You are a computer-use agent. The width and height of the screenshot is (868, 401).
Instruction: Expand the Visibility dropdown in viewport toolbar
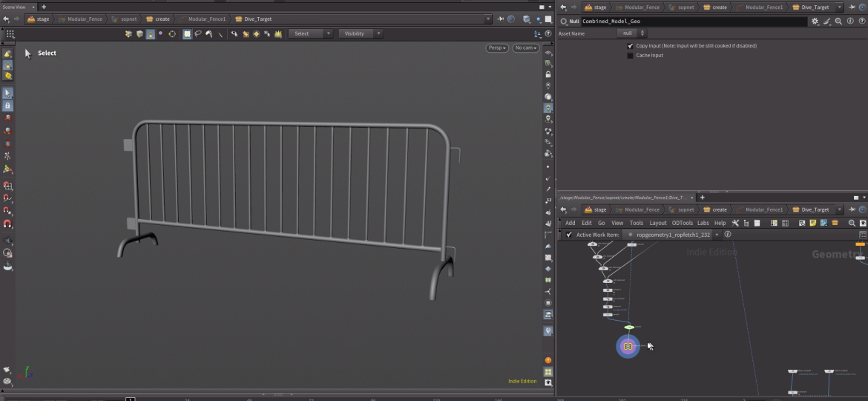click(x=361, y=33)
